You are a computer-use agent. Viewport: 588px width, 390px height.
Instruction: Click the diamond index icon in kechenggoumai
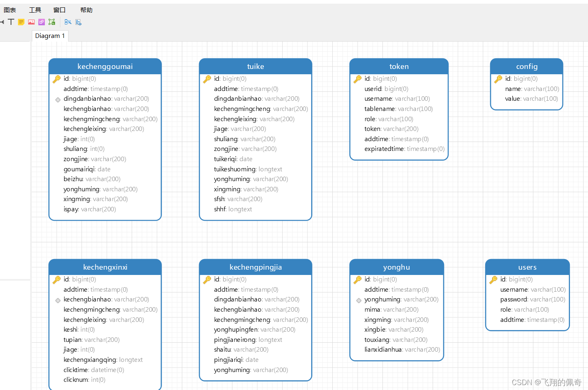(58, 100)
